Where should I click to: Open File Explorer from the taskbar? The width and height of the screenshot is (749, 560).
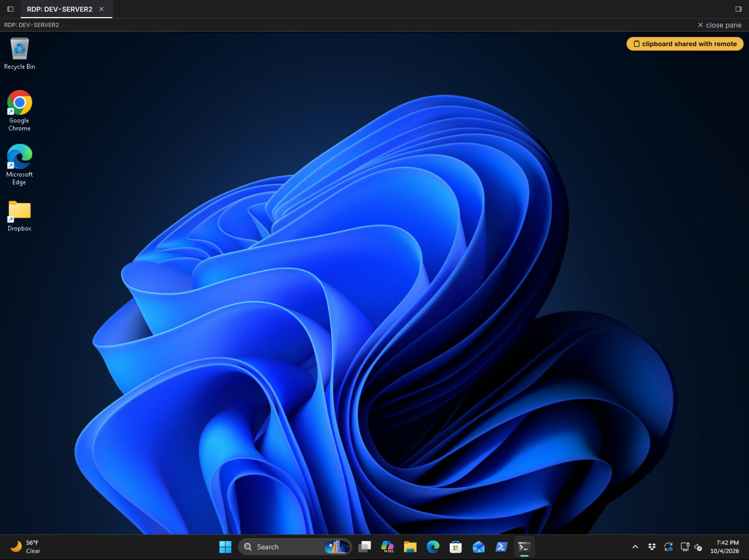[x=410, y=547]
